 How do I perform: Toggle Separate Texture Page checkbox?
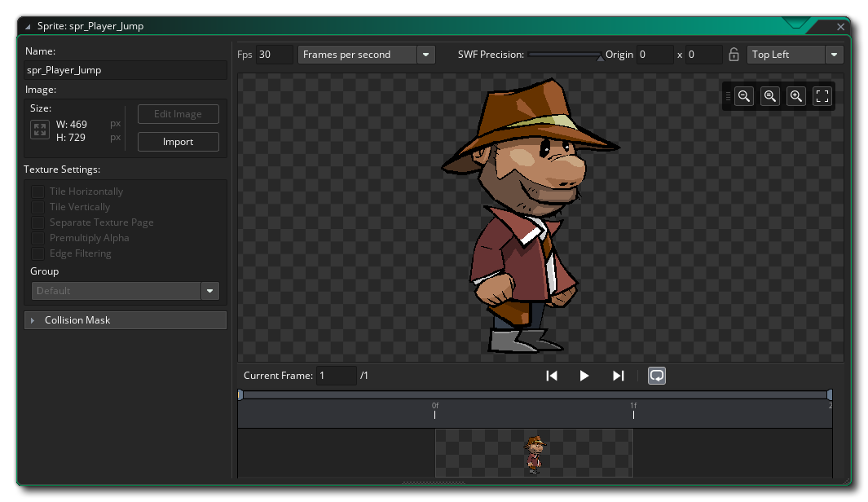coord(38,222)
